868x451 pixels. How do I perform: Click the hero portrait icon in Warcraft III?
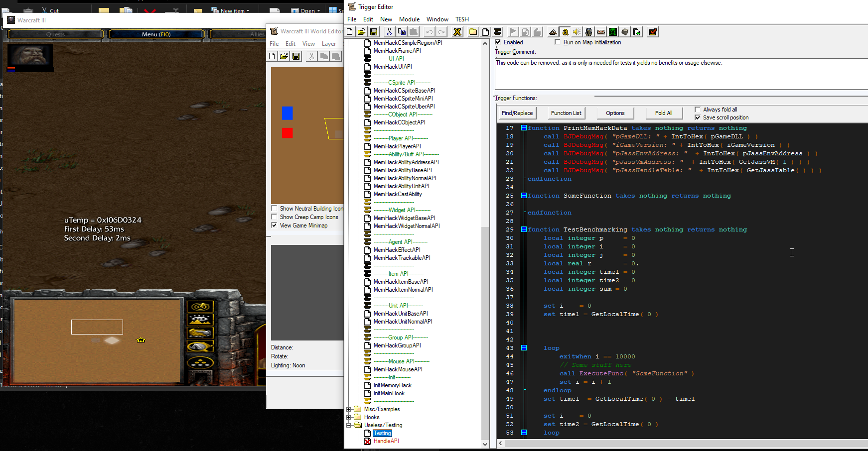(x=30, y=55)
